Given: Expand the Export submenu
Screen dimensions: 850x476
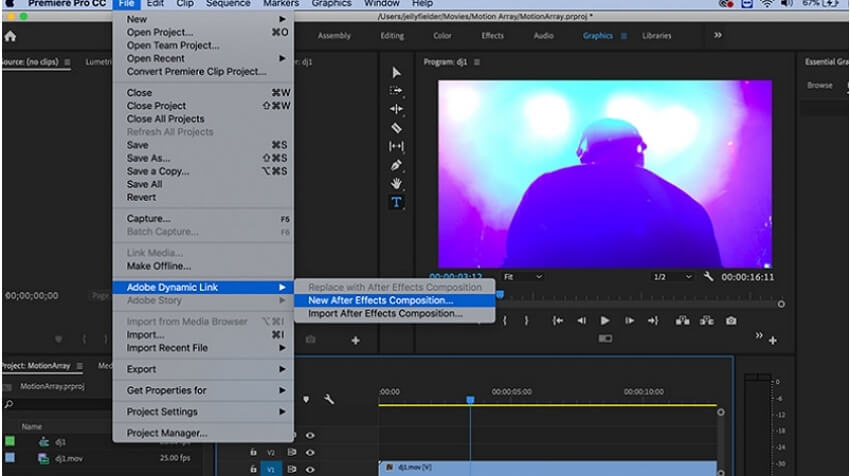Looking at the screenshot, I should click(x=204, y=369).
